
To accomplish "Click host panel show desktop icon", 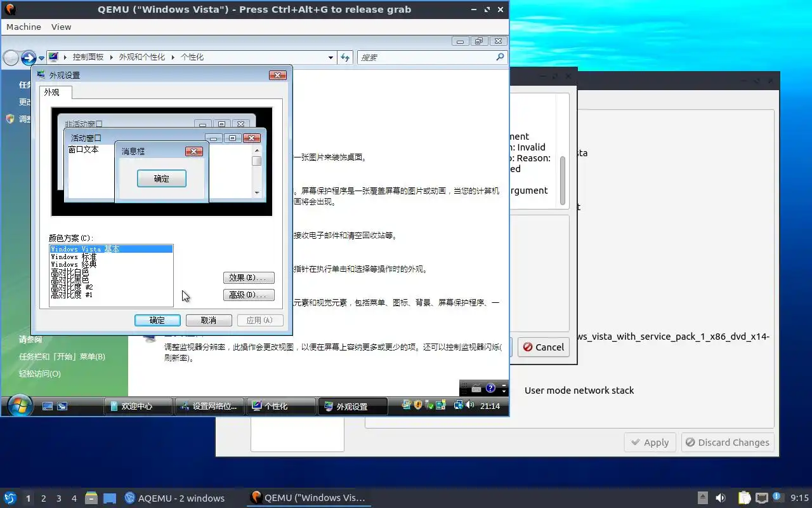I will point(110,498).
